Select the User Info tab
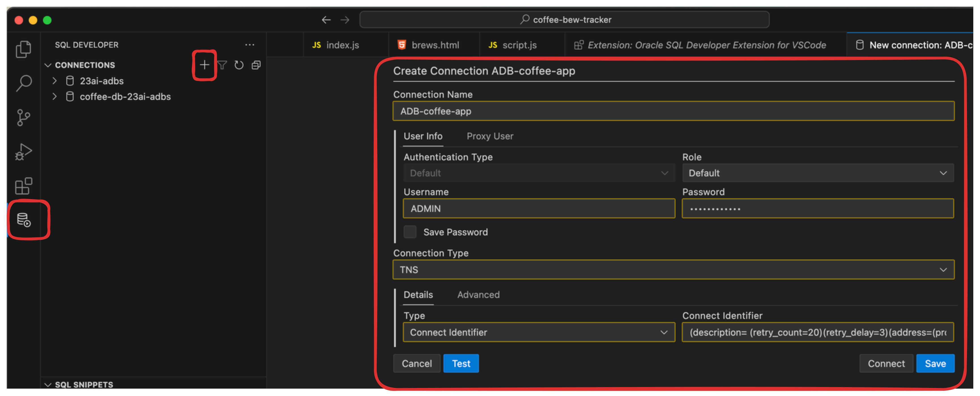 (x=423, y=136)
